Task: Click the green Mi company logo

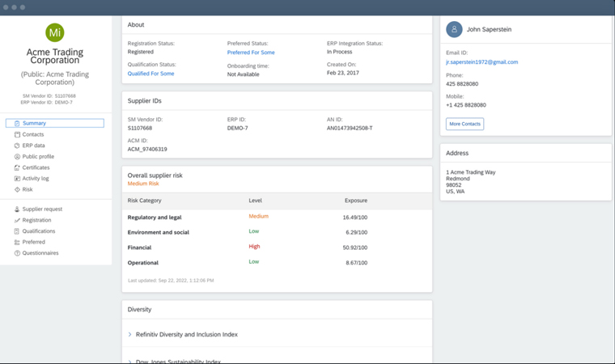Action: point(55,32)
